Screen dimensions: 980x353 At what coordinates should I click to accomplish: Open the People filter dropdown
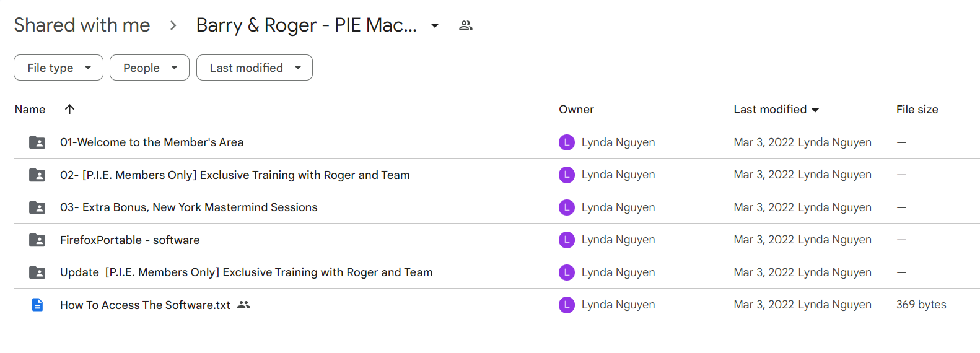coord(149,68)
